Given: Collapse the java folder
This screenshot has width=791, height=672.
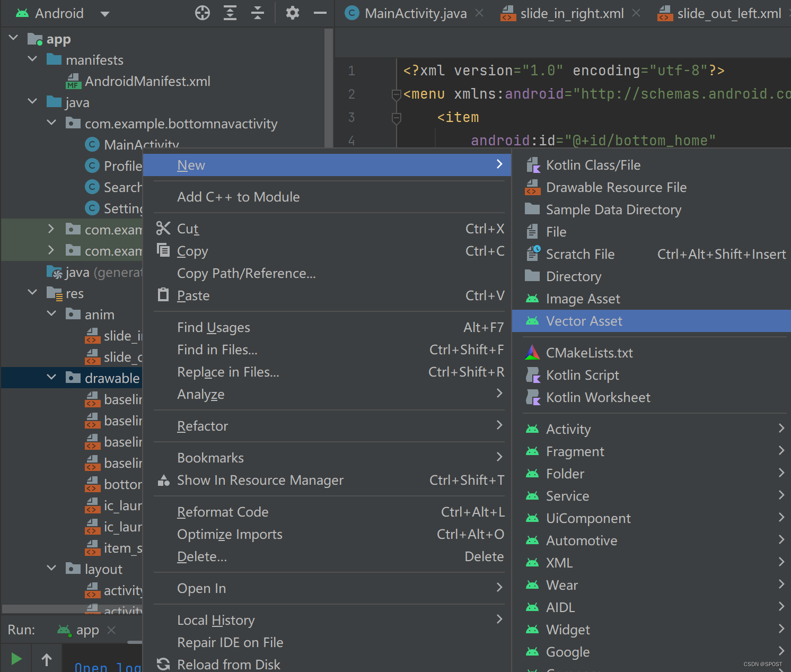Looking at the screenshot, I should (x=33, y=101).
